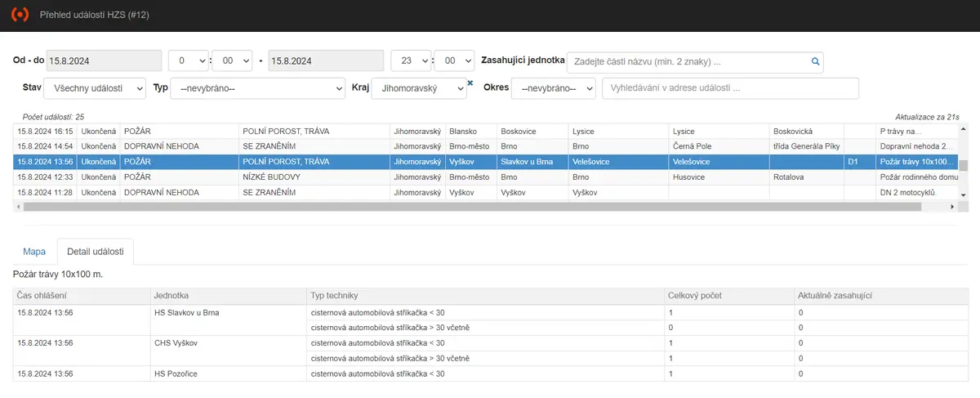Expand the Kraj dropdown Jihomoravský
The image size is (980, 398).
pyautogui.click(x=419, y=88)
